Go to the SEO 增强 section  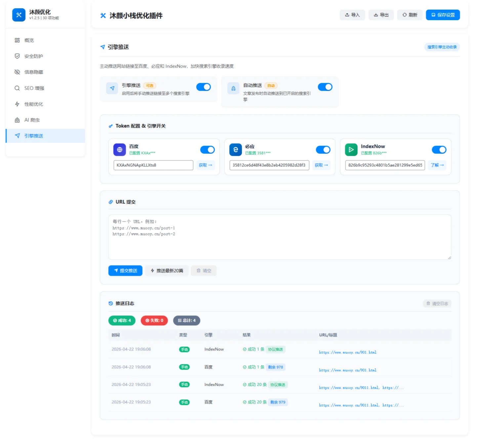click(x=34, y=88)
